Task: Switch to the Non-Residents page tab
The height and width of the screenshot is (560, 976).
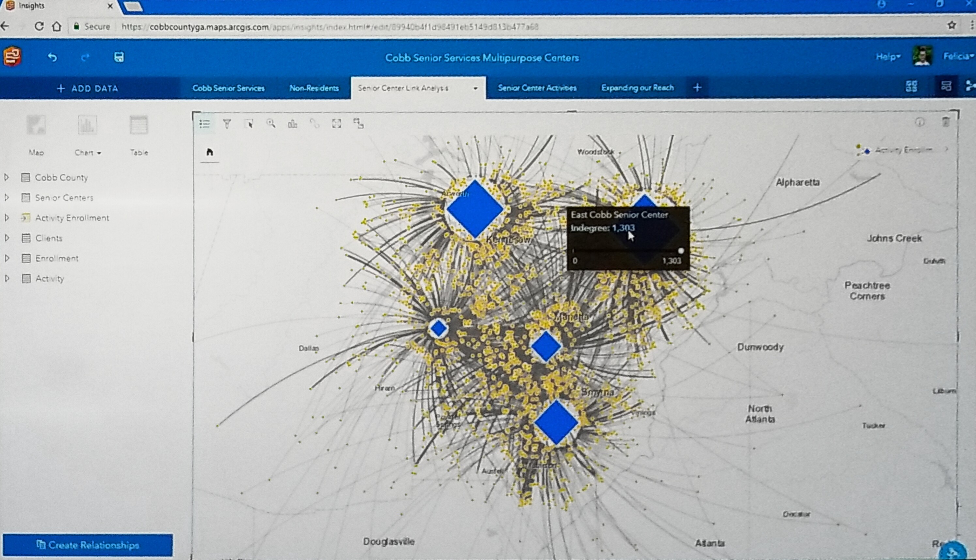Action: (314, 88)
